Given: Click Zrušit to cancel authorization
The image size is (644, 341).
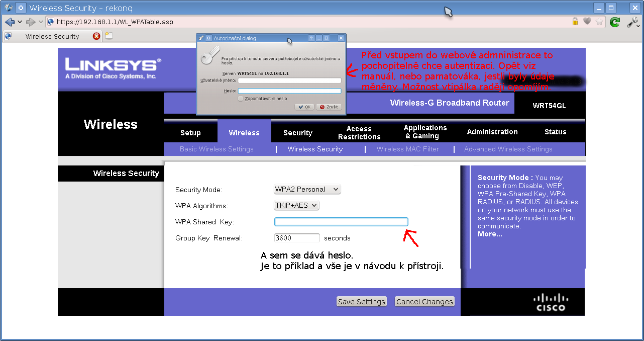Looking at the screenshot, I should (329, 107).
